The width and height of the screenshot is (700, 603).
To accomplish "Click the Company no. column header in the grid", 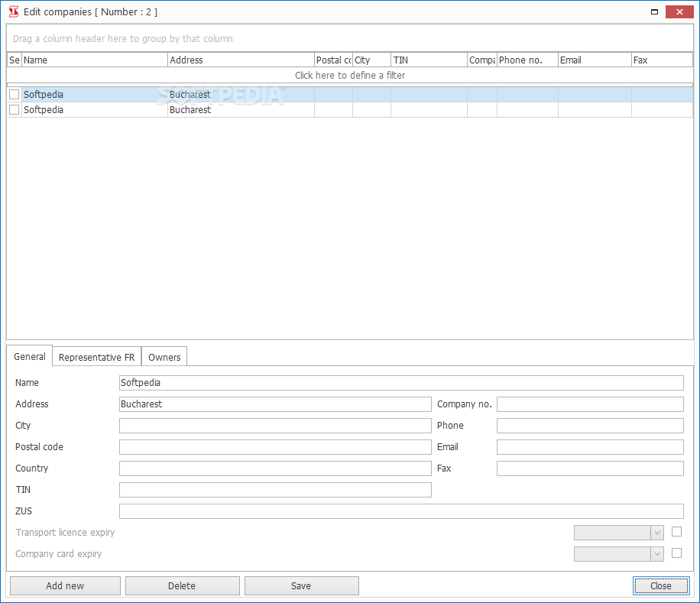I will point(482,60).
